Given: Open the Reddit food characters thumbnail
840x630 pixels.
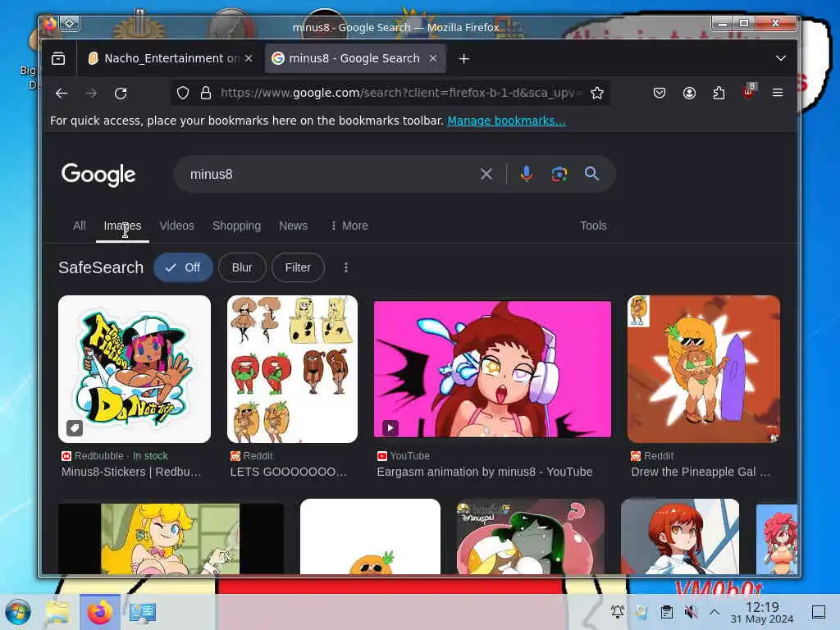Looking at the screenshot, I should pos(293,369).
